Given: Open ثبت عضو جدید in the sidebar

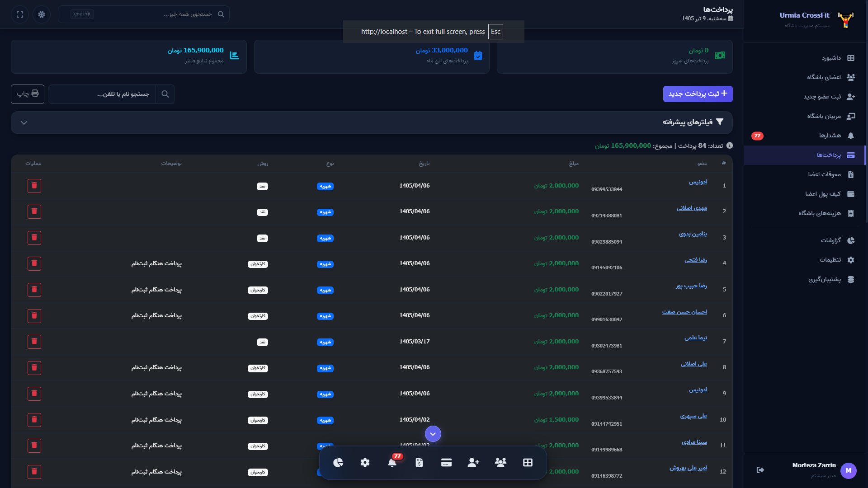Looking at the screenshot, I should pyautogui.click(x=805, y=97).
